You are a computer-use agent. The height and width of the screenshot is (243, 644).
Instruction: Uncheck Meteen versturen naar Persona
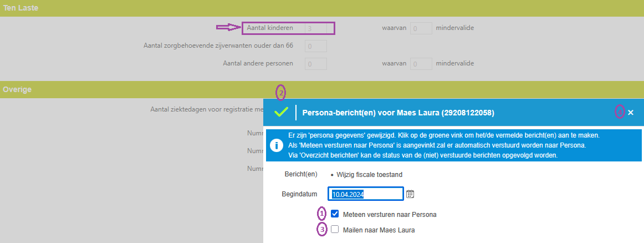[335, 214]
